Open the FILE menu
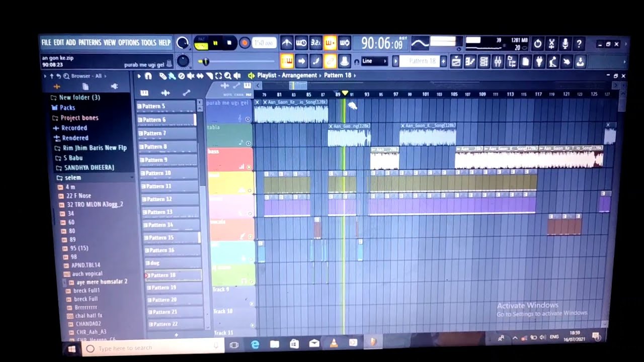Image resolution: width=644 pixels, height=362 pixels. [46, 43]
